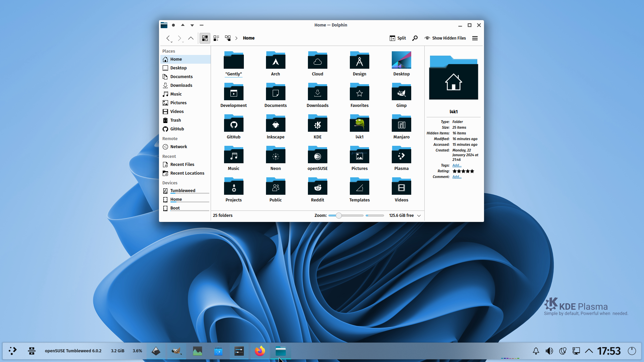Click the search magnifier icon in toolbar

pos(415,38)
